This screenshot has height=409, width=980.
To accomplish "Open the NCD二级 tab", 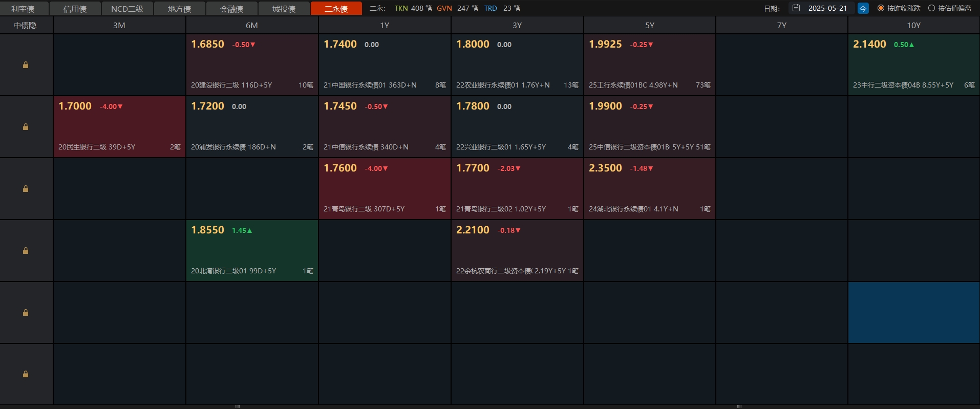I will point(127,9).
